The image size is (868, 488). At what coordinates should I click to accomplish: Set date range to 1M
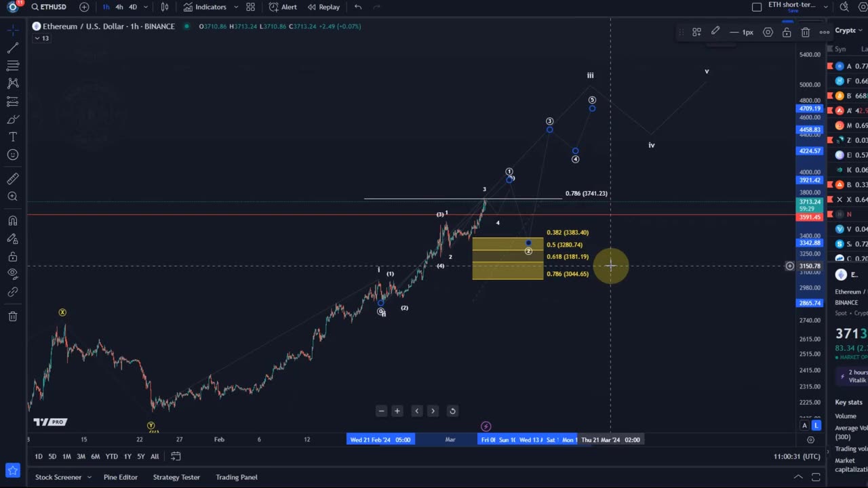pos(66,456)
